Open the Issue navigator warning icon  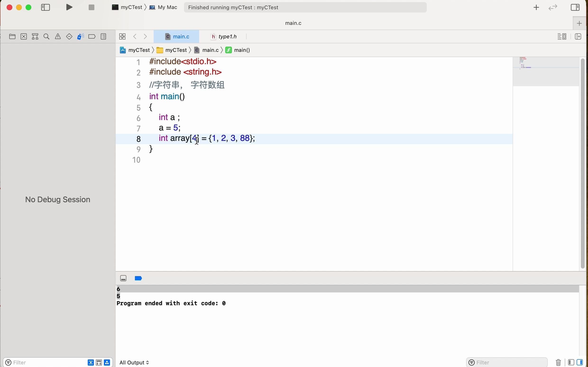(x=58, y=37)
